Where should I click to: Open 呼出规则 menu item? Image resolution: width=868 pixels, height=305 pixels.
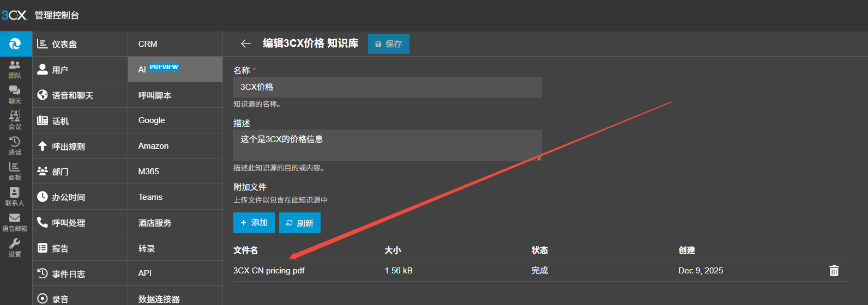coord(80,146)
